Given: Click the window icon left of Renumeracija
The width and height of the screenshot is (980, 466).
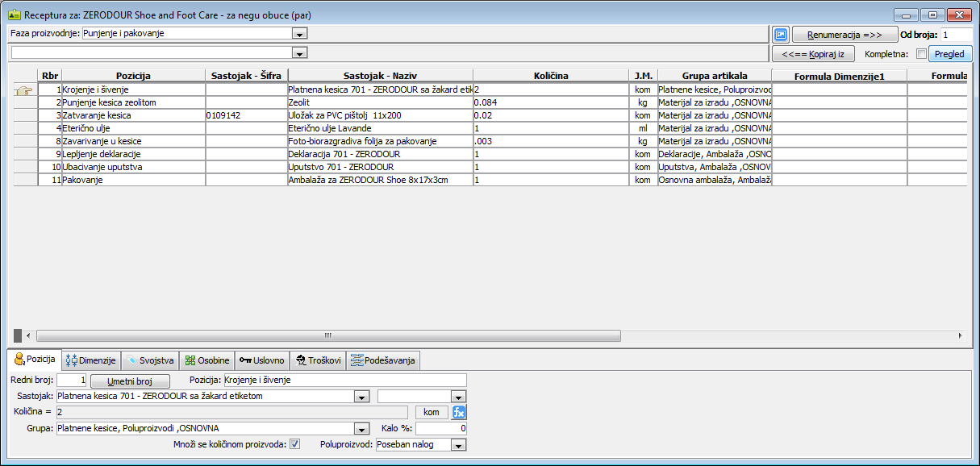Looking at the screenshot, I should coord(780,35).
